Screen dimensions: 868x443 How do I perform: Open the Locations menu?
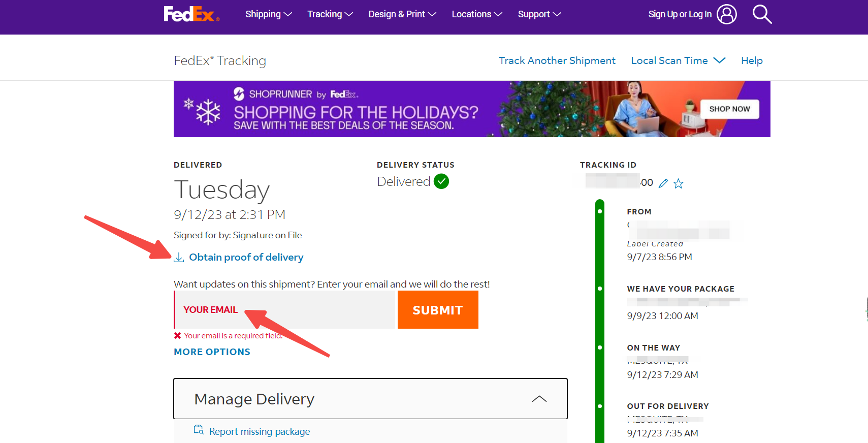(x=477, y=14)
